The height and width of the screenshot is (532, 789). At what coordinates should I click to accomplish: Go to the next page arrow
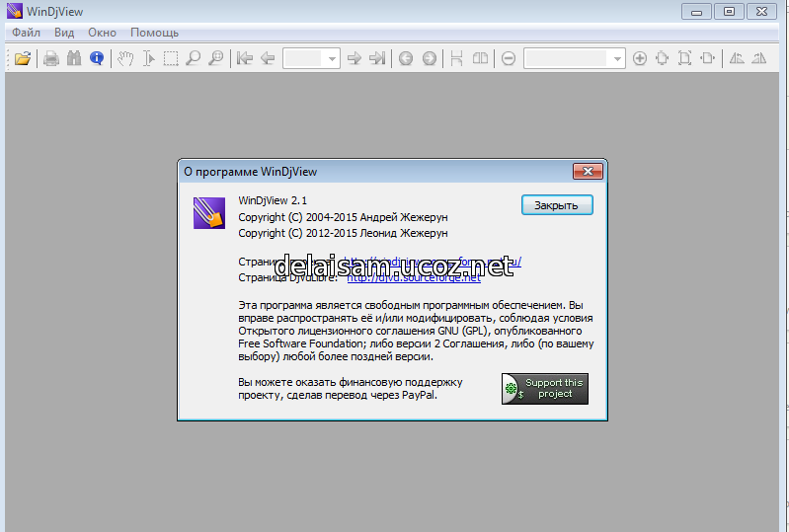point(355,59)
